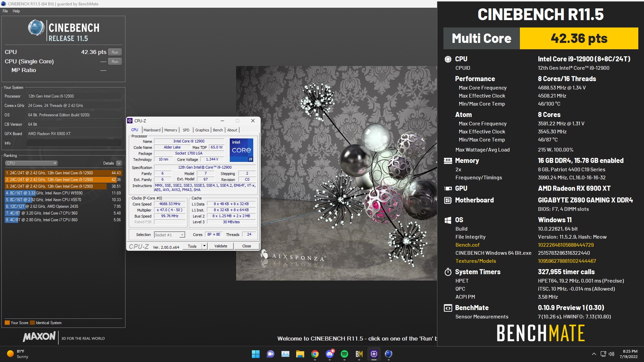Click the BenchMate code icon in panel

[x=448, y=308]
